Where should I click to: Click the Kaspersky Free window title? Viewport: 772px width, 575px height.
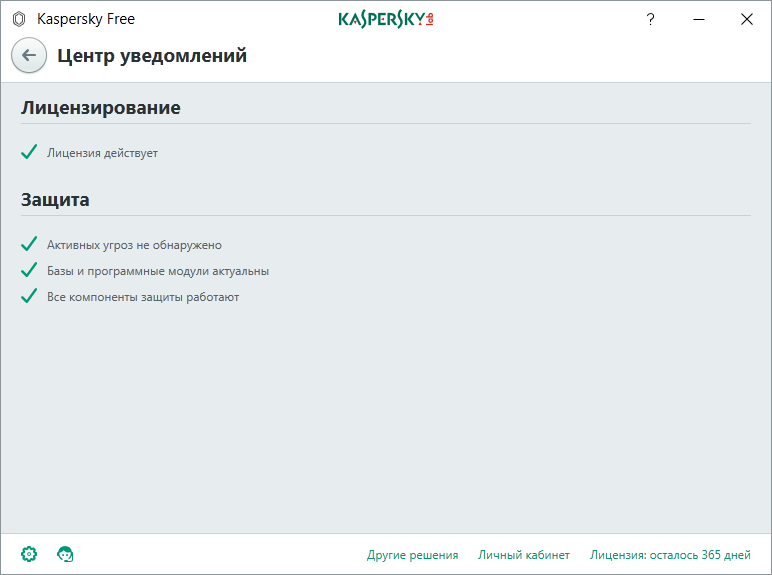coord(86,19)
